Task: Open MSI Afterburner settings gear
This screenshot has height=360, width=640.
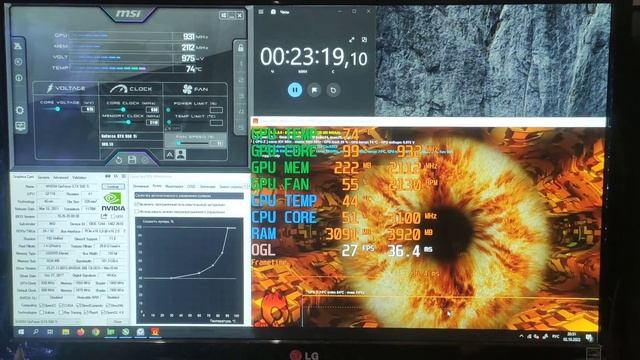Action: (20, 110)
